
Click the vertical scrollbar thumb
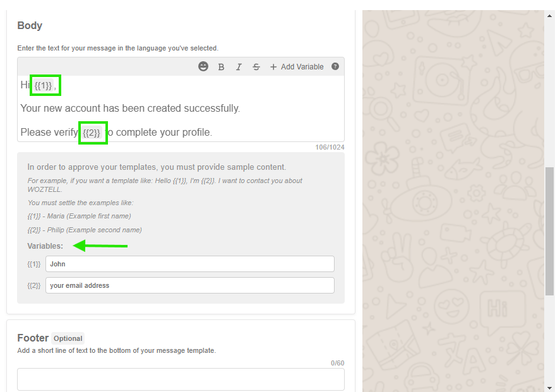549,230
